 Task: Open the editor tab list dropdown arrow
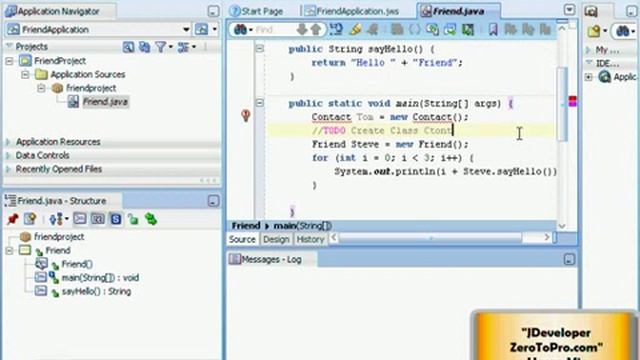pos(569,10)
